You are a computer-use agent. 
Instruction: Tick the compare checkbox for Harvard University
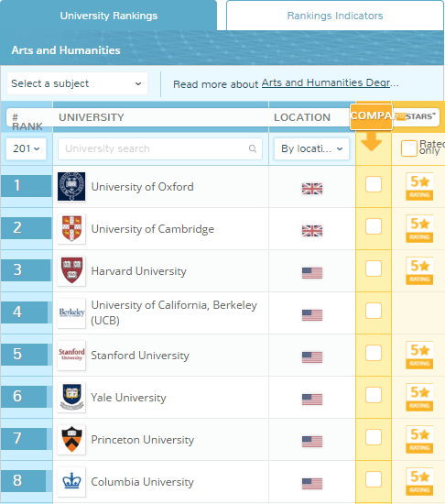point(374,268)
